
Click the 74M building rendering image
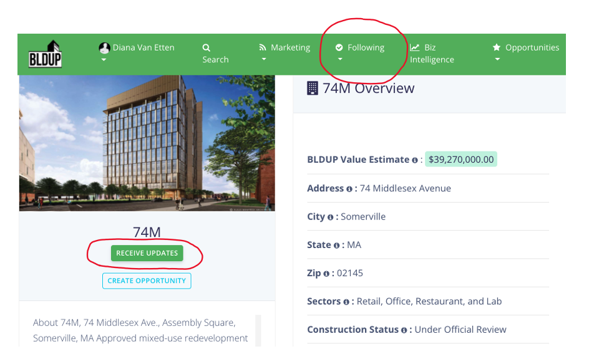[147, 143]
